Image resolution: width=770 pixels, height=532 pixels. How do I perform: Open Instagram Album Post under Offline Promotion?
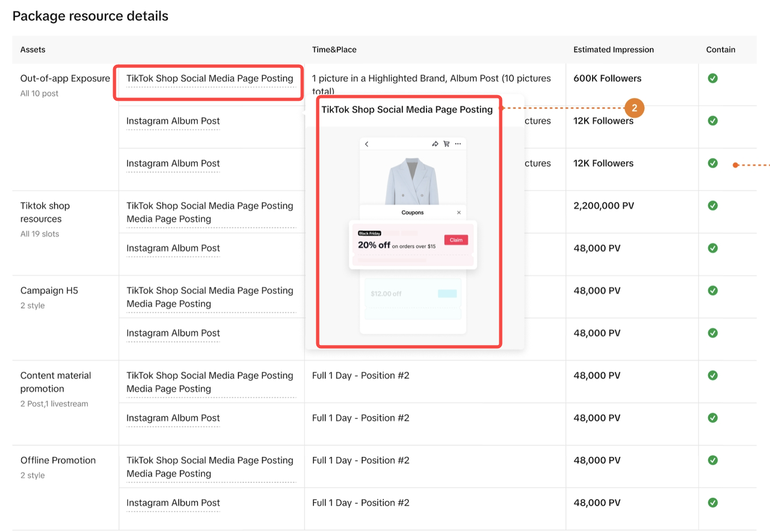173,503
